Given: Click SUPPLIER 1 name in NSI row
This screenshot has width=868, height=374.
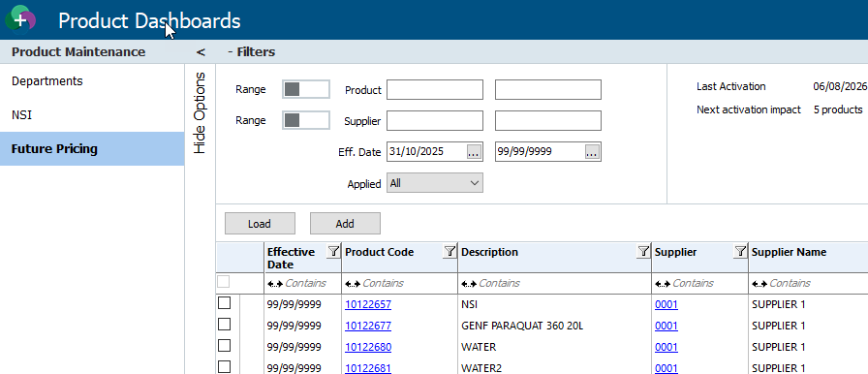Looking at the screenshot, I should tap(778, 304).
